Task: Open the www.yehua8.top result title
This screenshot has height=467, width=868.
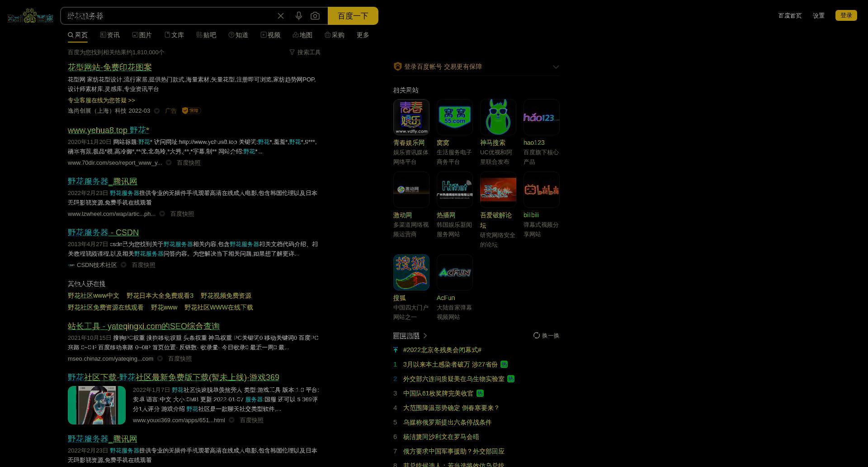Action: pos(108,130)
